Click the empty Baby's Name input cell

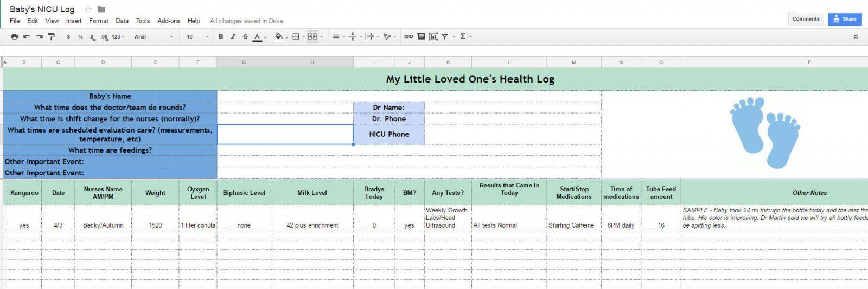(x=409, y=96)
